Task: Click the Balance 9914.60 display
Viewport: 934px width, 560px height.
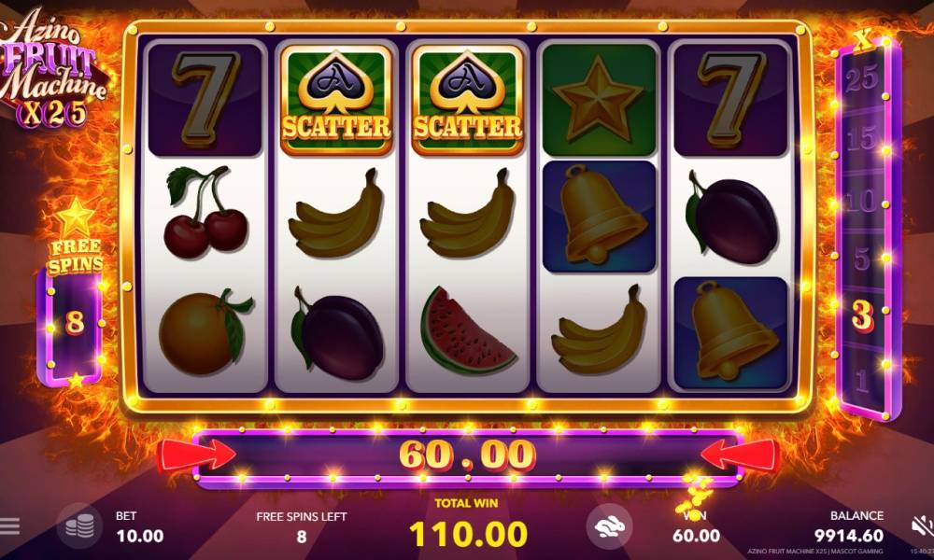Action: tap(849, 536)
